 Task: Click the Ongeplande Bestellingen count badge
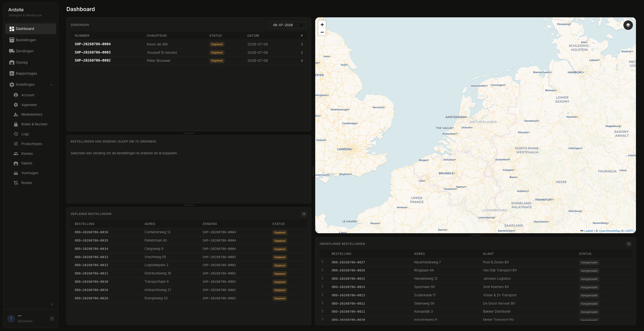point(629,244)
